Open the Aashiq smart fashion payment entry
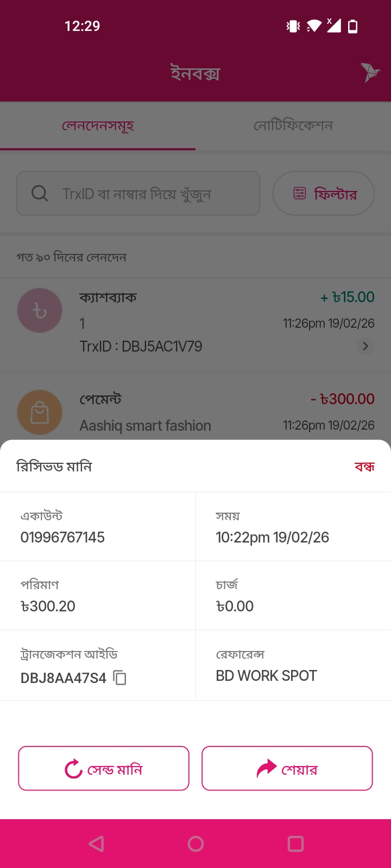 pos(146,425)
